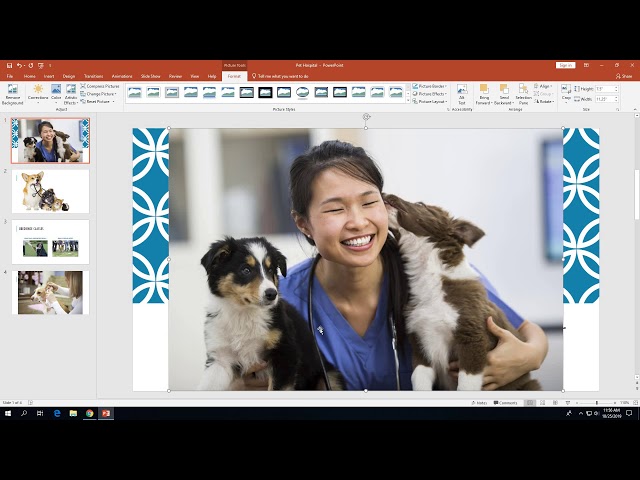The width and height of the screenshot is (640, 480).
Task: Open the Selection Pane
Action: [x=523, y=95]
